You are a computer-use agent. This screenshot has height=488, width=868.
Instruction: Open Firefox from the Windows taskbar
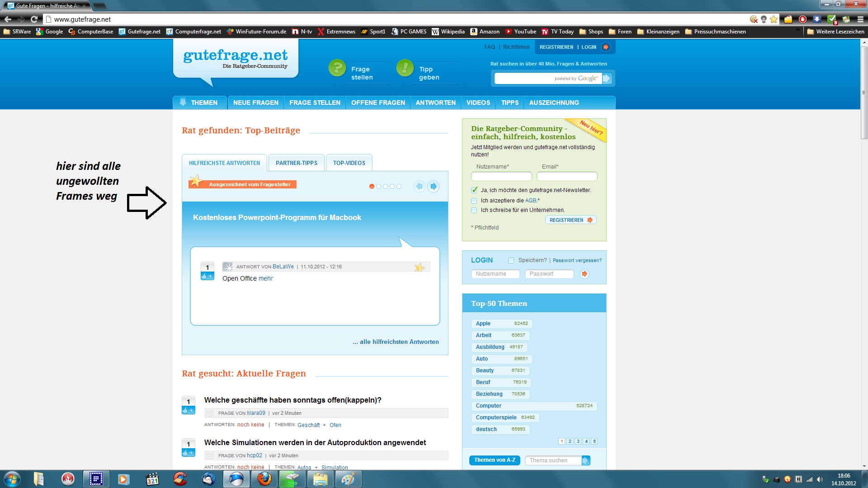264,479
